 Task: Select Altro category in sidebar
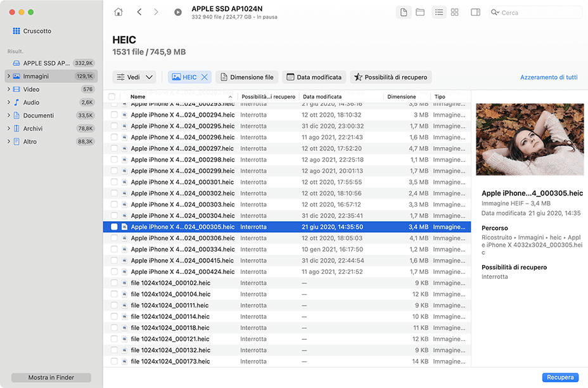(51, 142)
